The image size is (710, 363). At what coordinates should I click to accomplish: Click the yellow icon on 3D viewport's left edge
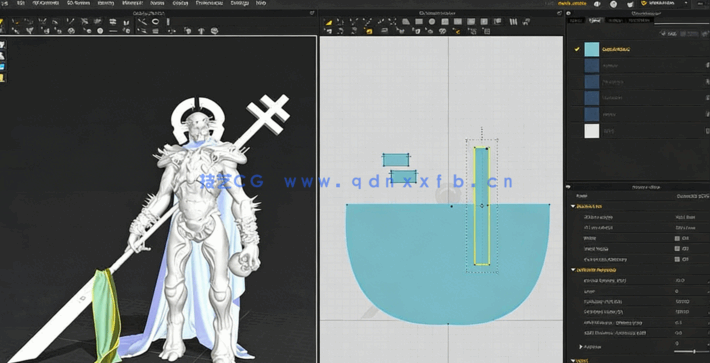point(2,78)
